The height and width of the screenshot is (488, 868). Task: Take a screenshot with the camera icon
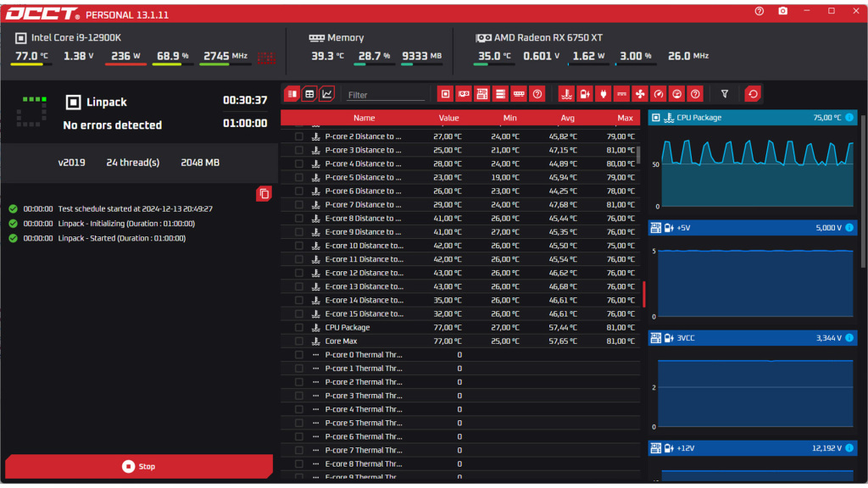[782, 11]
